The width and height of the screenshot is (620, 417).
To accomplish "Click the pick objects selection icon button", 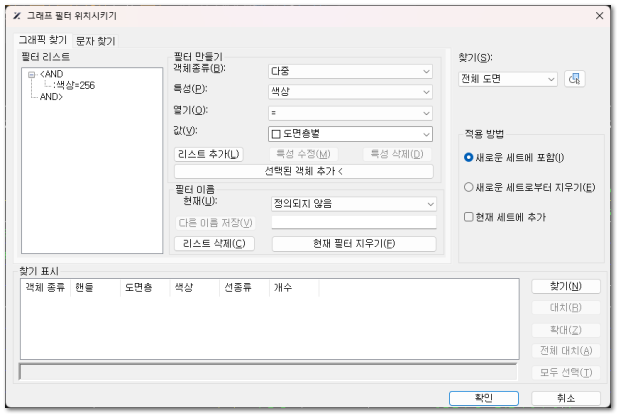I will (x=574, y=79).
